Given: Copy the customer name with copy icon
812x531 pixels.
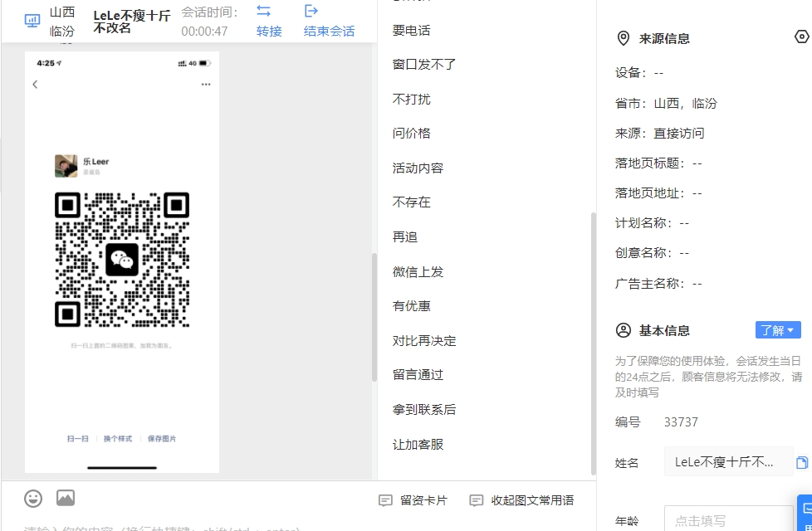Looking at the screenshot, I should [x=802, y=462].
